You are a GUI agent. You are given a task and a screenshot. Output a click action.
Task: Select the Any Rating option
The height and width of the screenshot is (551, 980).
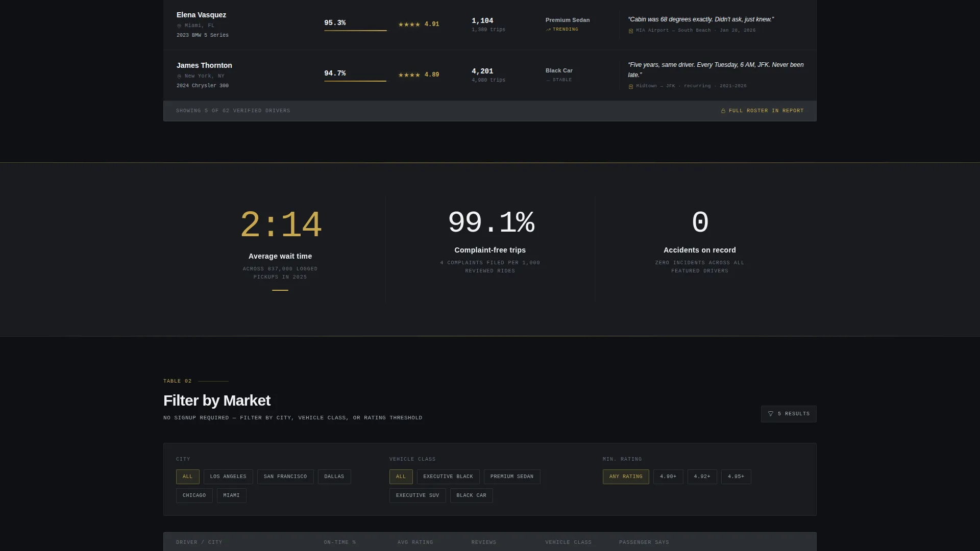pos(626,477)
